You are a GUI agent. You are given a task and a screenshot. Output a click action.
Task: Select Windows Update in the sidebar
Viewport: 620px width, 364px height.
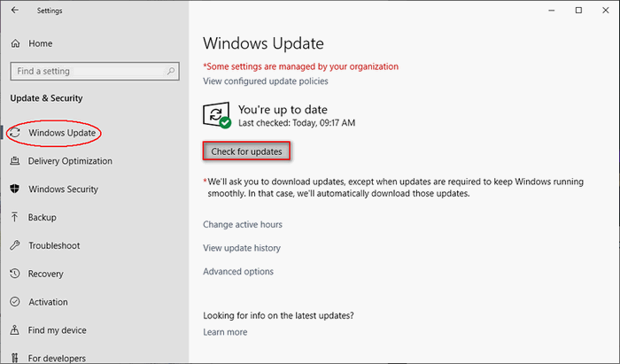coord(62,133)
